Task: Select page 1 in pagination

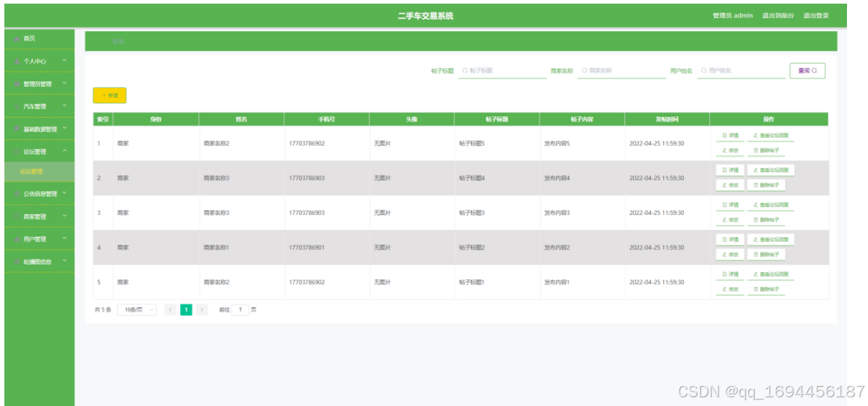Action: point(186,309)
